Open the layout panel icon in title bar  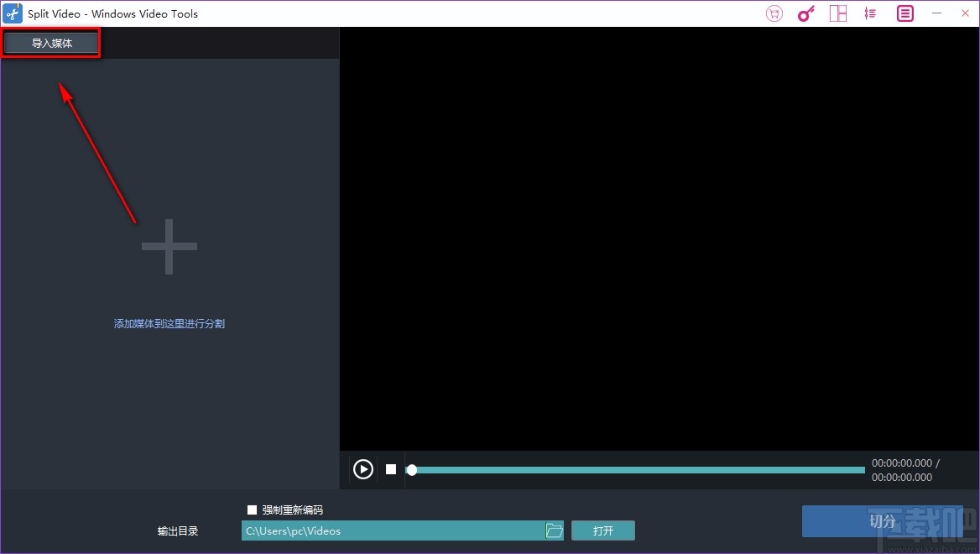pyautogui.click(x=838, y=13)
